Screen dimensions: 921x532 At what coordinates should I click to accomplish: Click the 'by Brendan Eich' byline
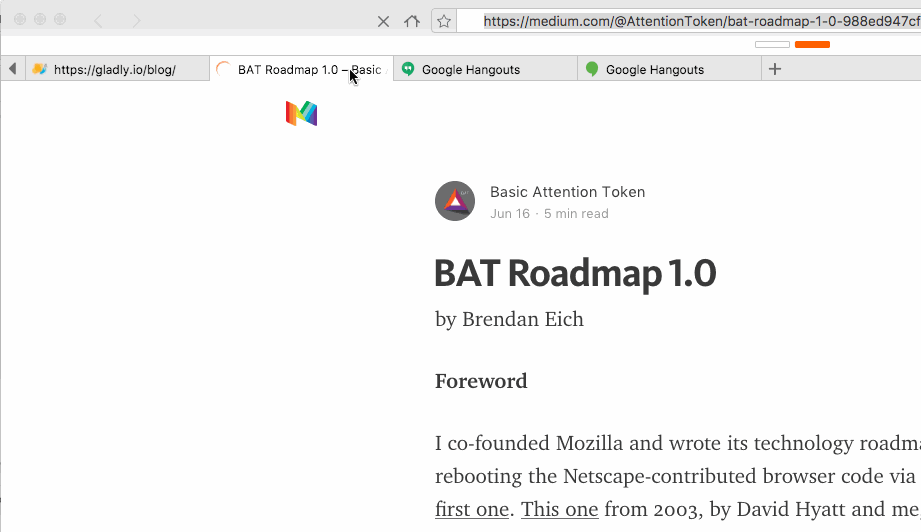(x=509, y=319)
